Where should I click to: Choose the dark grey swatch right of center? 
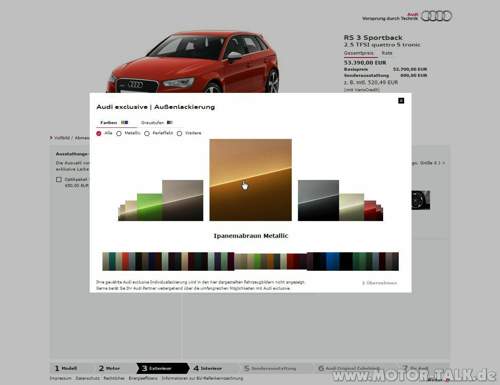click(318, 200)
